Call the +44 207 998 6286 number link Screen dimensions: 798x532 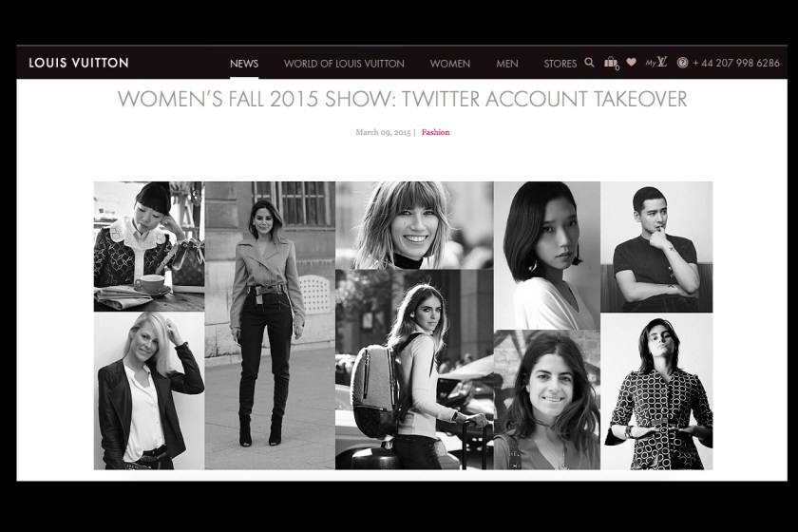(x=736, y=63)
